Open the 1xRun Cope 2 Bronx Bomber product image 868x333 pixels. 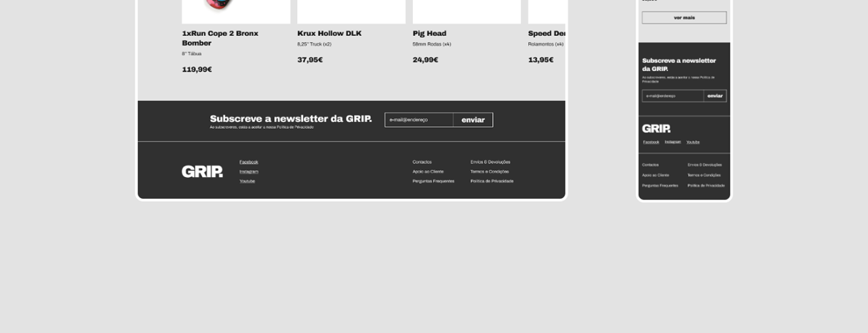(236, 12)
